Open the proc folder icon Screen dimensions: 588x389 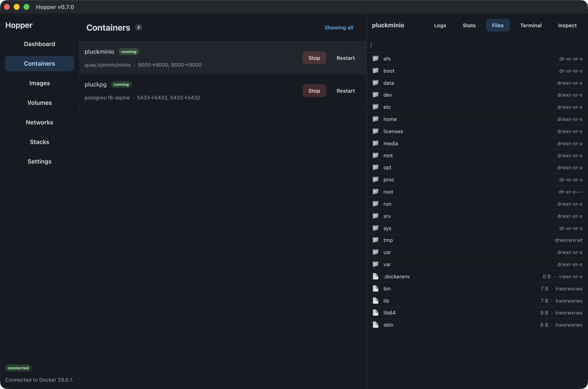point(376,179)
